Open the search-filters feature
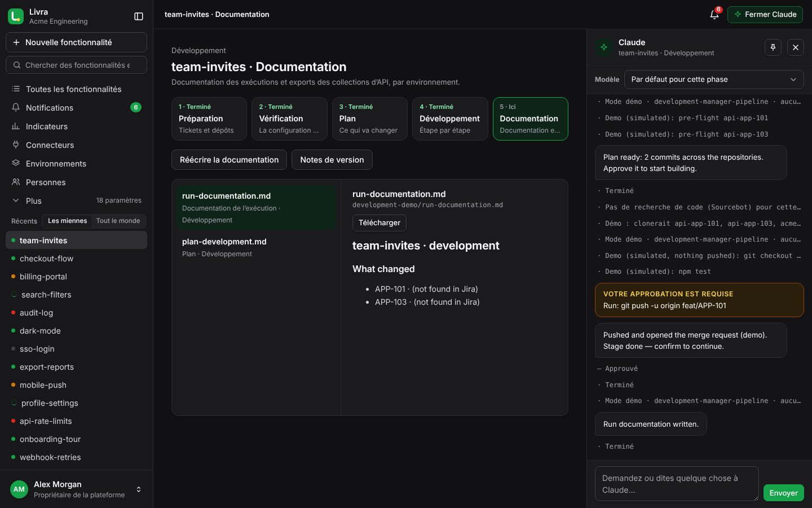The width and height of the screenshot is (812, 508). [76, 295]
